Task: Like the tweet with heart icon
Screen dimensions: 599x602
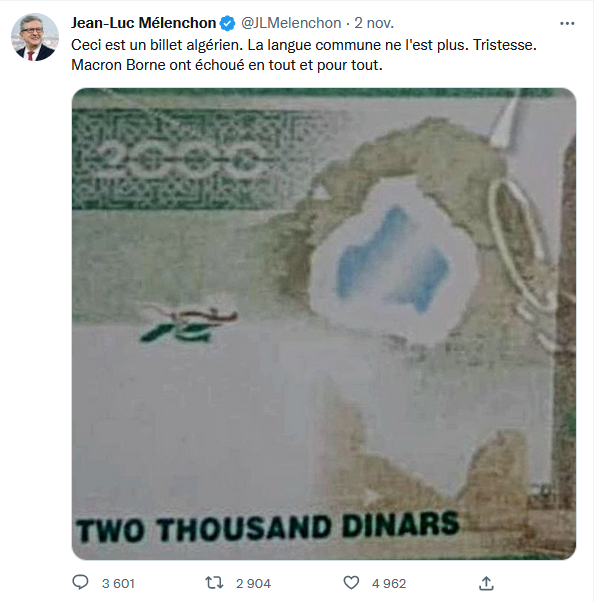Action: 351,582
